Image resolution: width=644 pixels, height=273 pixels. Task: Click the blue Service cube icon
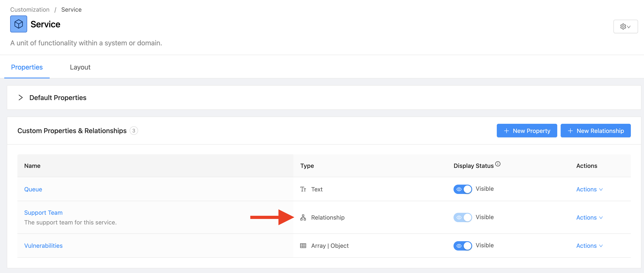point(18,24)
